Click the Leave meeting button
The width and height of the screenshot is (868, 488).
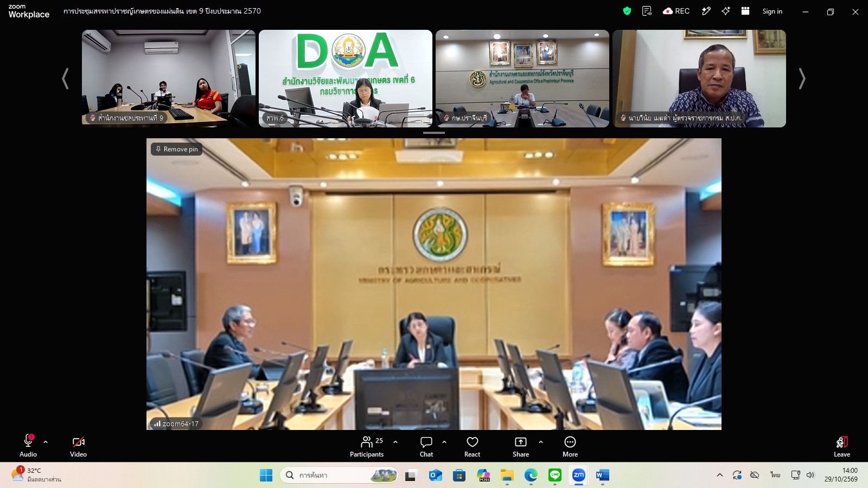click(x=842, y=446)
